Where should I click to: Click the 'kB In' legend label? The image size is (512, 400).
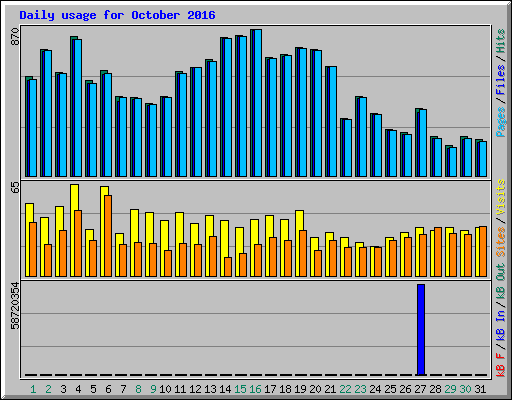click(x=500, y=325)
